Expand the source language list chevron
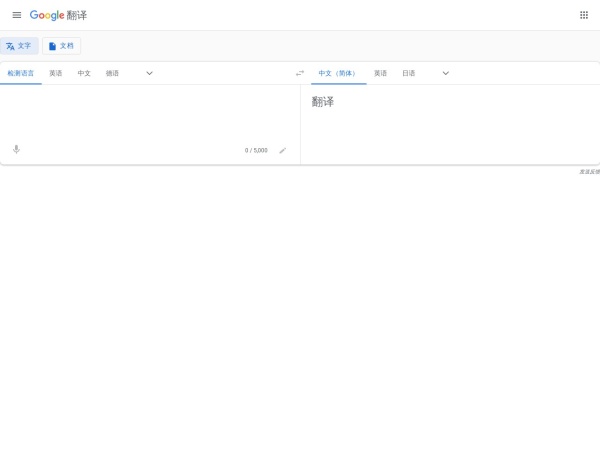The width and height of the screenshot is (600, 450). (x=150, y=73)
